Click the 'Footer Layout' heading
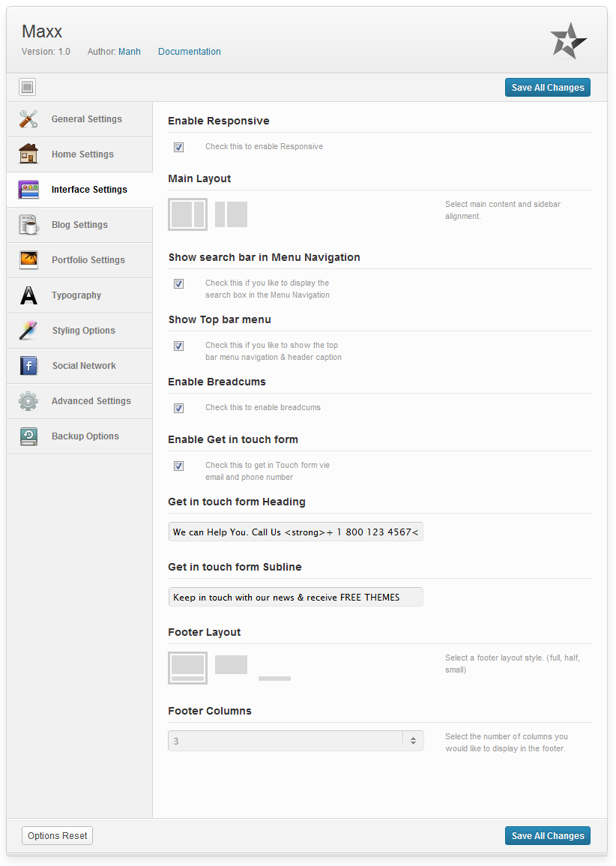Viewport: 616px width, 866px height. [x=205, y=632]
